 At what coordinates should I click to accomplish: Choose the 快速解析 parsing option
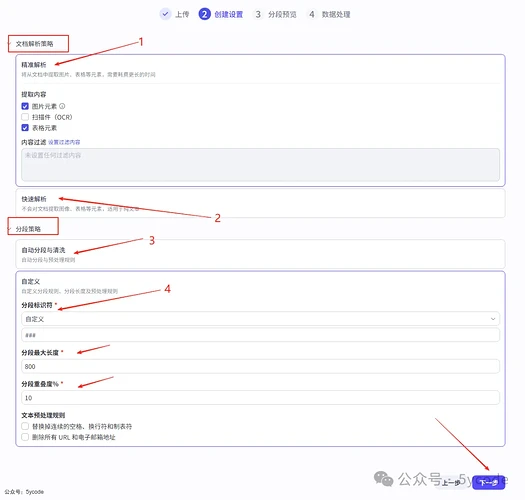(x=260, y=203)
